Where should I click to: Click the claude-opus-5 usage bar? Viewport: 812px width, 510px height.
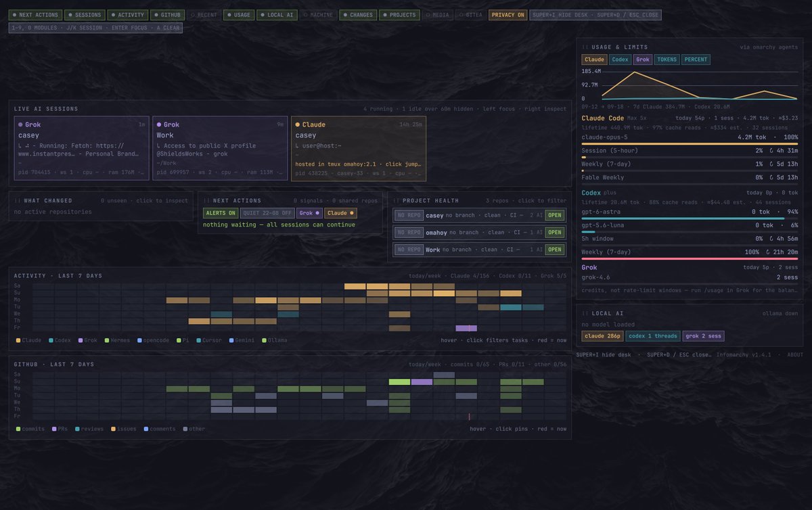(690, 144)
